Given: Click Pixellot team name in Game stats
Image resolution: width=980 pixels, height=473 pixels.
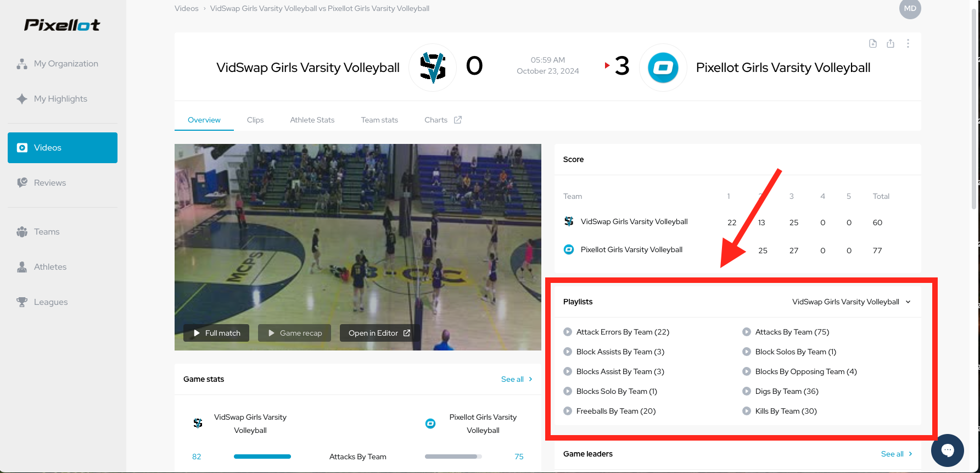Looking at the screenshot, I should [x=483, y=424].
